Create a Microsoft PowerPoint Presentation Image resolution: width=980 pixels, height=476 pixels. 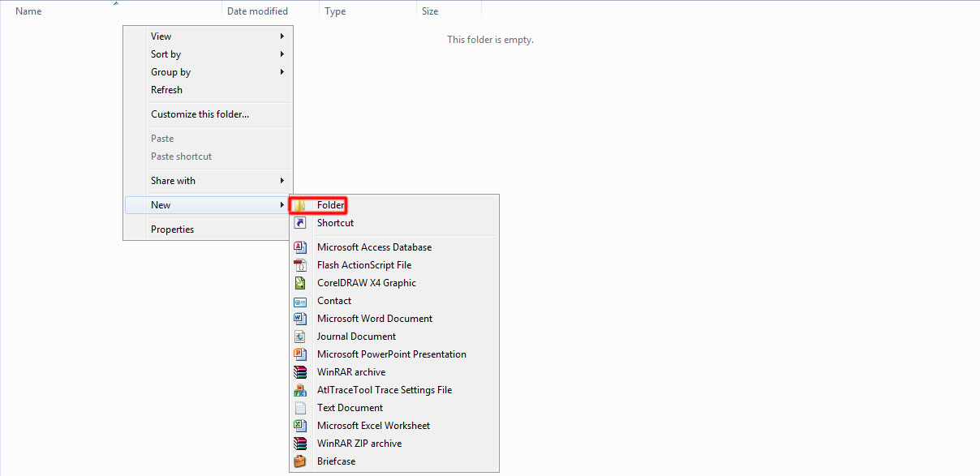[392, 354]
